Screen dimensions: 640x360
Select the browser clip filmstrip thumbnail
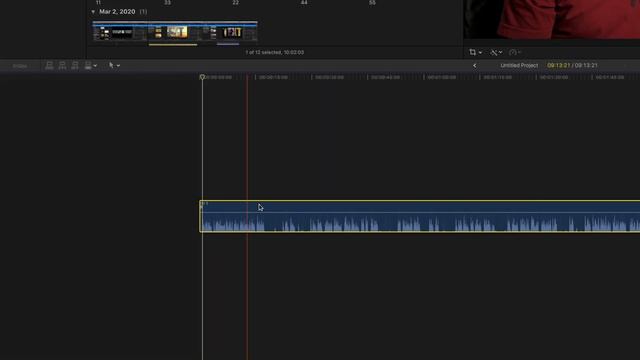pos(175,31)
